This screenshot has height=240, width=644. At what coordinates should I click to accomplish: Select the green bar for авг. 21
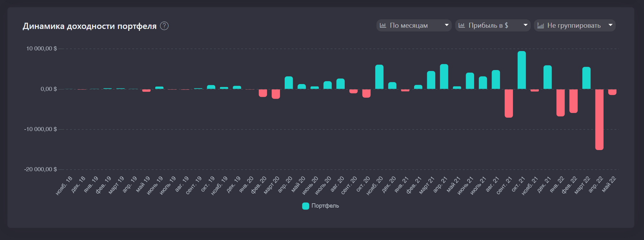coord(496,80)
